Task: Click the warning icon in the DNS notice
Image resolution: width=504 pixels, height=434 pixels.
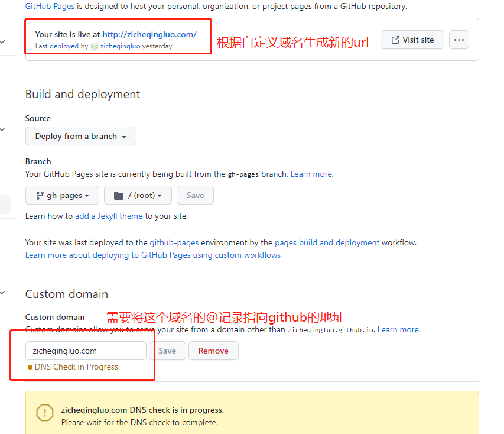Action: (45, 413)
